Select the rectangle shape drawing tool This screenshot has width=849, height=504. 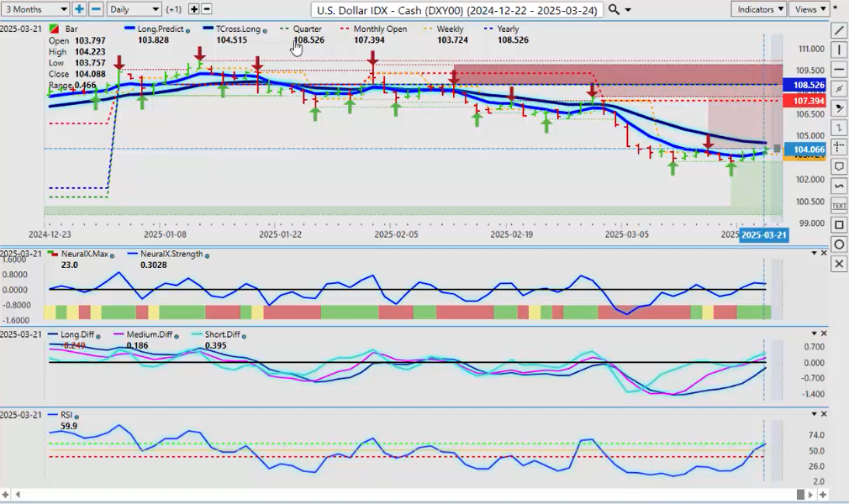(x=838, y=225)
